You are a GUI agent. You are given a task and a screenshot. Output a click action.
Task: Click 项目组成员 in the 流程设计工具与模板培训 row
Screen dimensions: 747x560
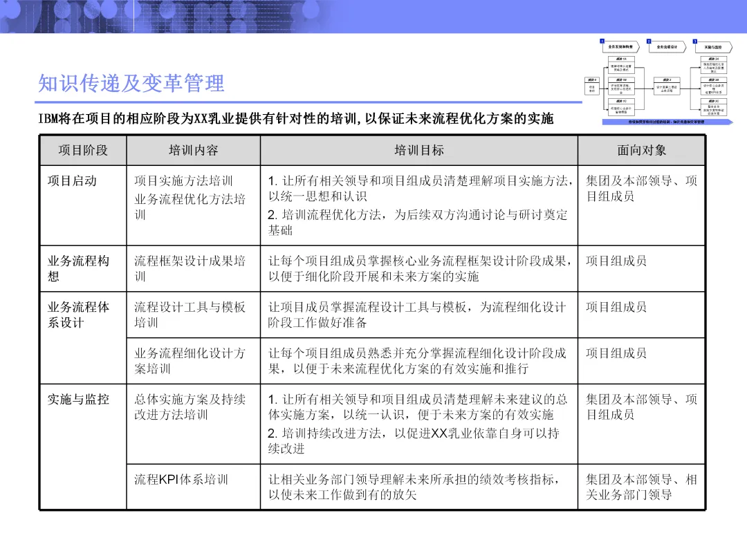616,307
